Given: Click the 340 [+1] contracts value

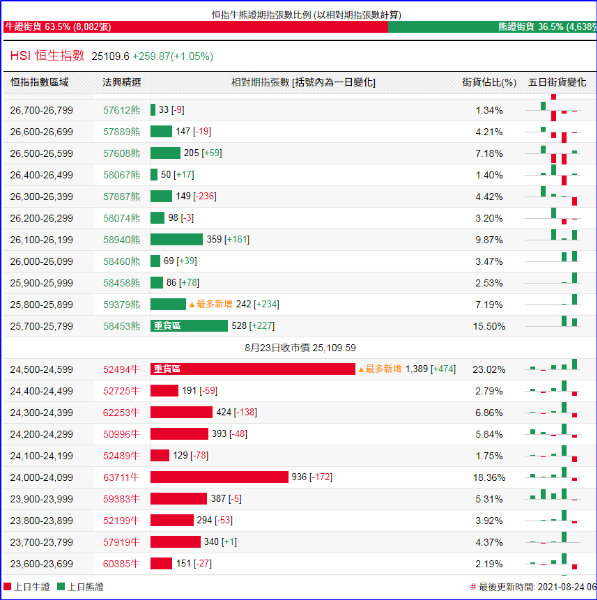Looking at the screenshot, I should pyautogui.click(x=220, y=542).
